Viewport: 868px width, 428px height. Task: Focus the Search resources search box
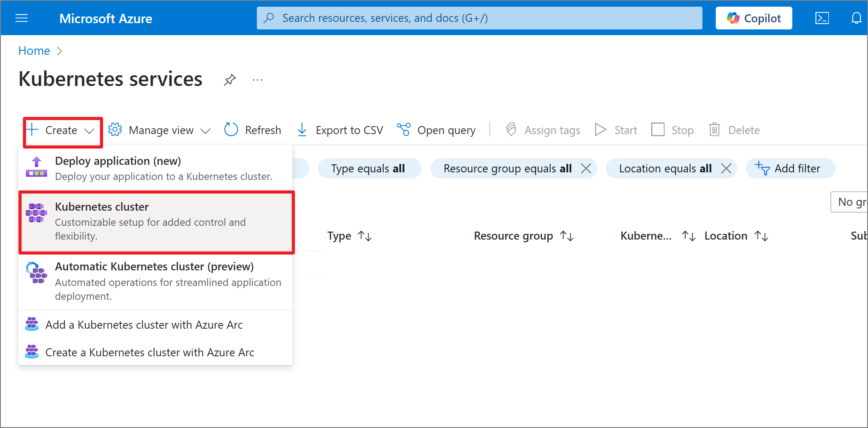(x=479, y=18)
